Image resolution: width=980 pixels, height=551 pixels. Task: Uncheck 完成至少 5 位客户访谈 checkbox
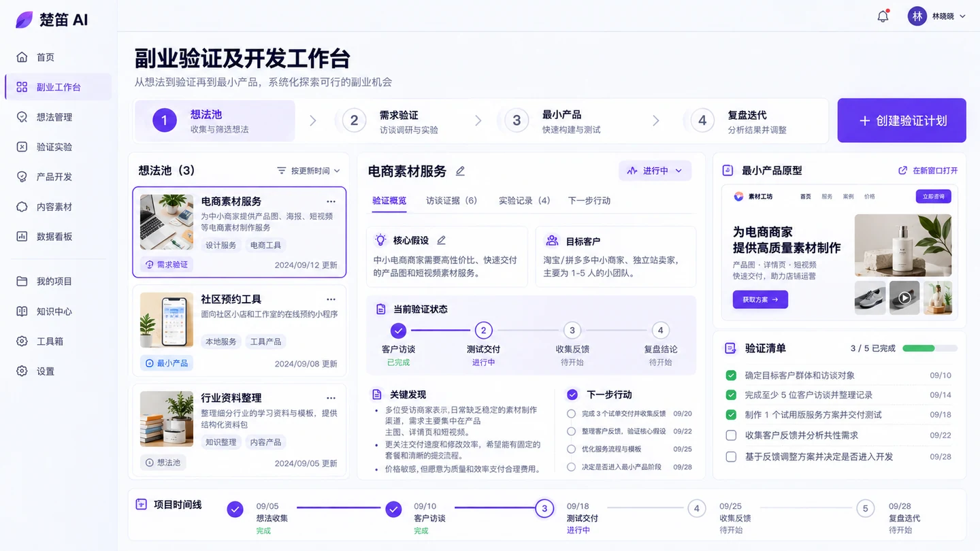coord(731,395)
